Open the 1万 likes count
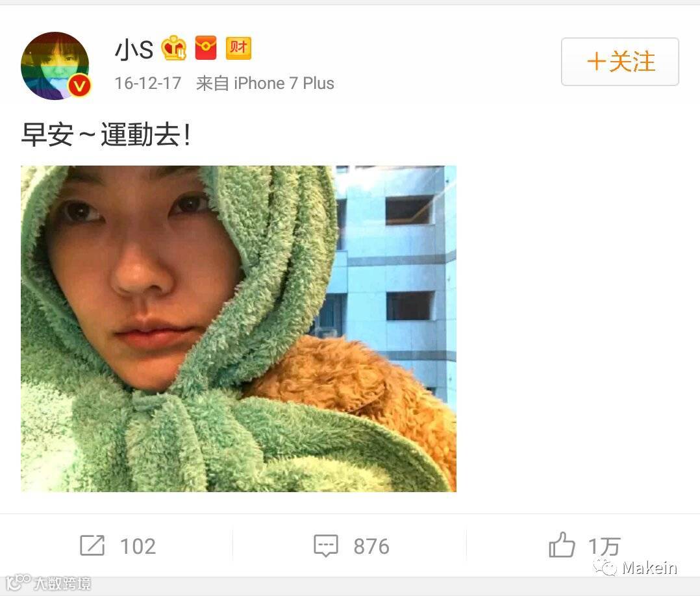The height and width of the screenshot is (596, 700). [604, 547]
